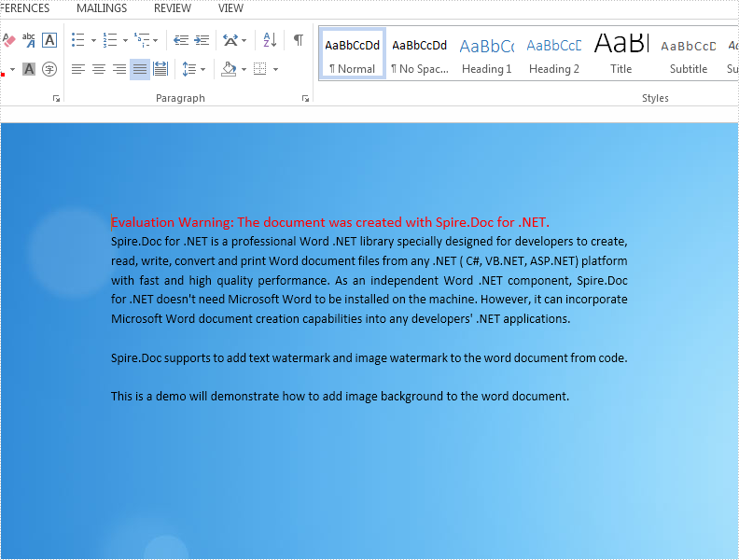Sort text with the A-Z icon
This screenshot has height=560, width=739.
coord(270,40)
